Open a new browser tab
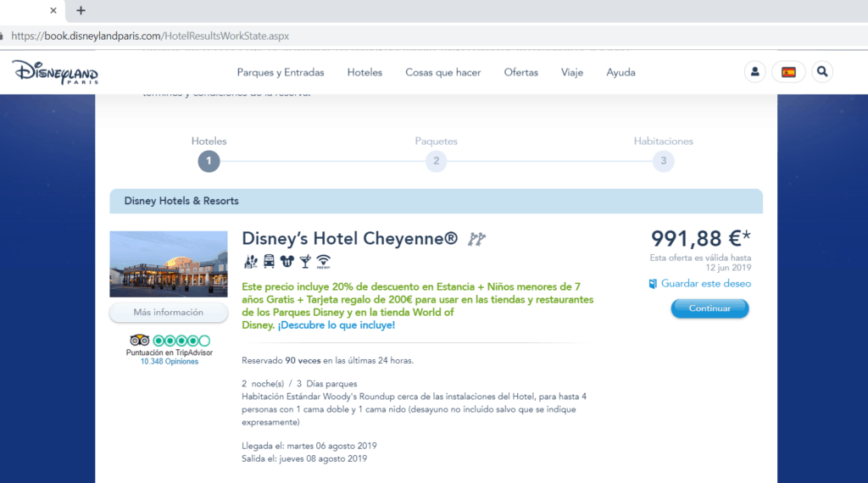Image resolution: width=868 pixels, height=483 pixels. click(x=81, y=10)
